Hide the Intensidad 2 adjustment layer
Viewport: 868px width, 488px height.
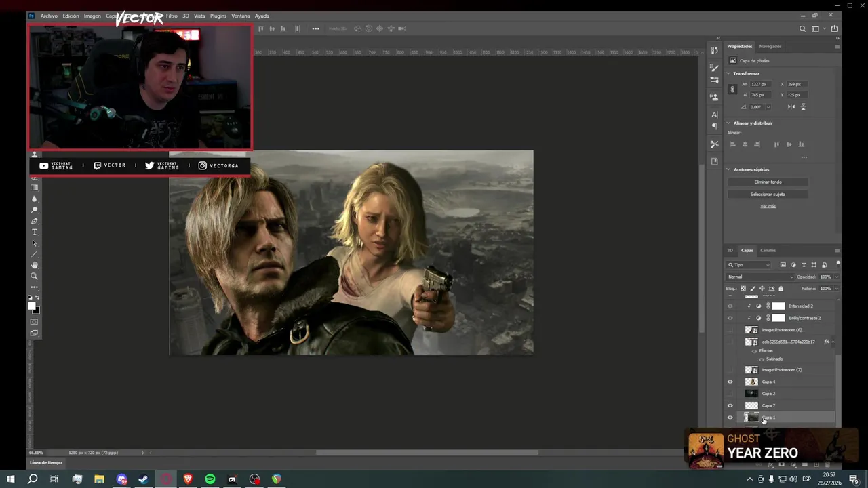(x=730, y=306)
